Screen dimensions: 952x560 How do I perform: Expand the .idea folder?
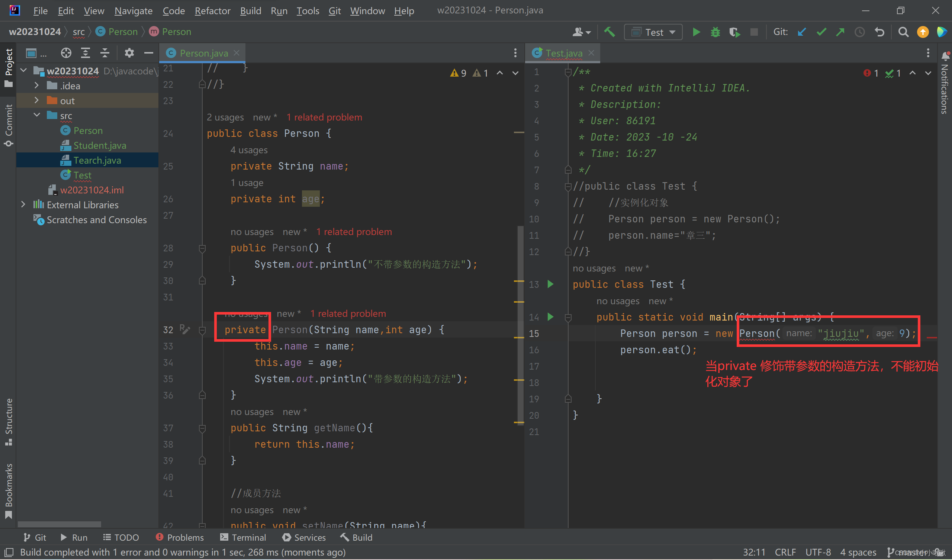pos(37,86)
